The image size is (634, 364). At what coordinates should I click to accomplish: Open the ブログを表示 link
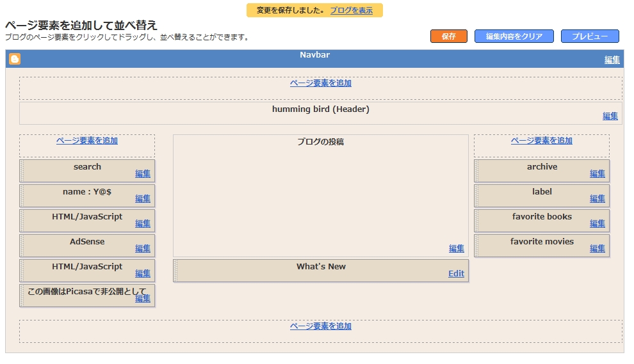[x=352, y=10]
